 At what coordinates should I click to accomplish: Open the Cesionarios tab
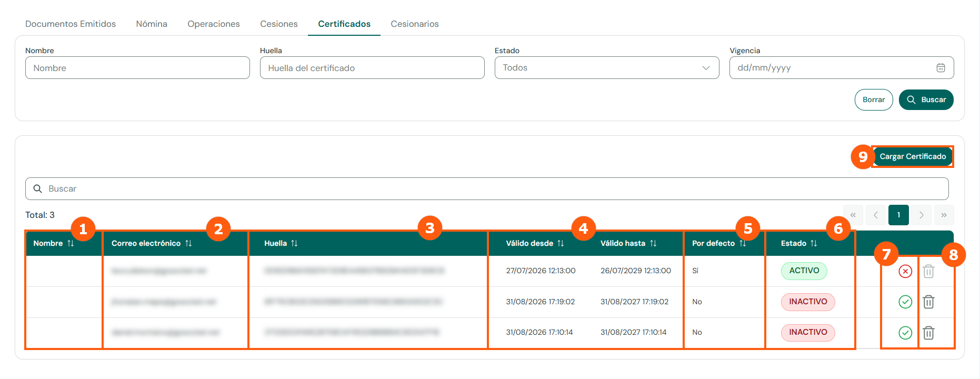(415, 24)
